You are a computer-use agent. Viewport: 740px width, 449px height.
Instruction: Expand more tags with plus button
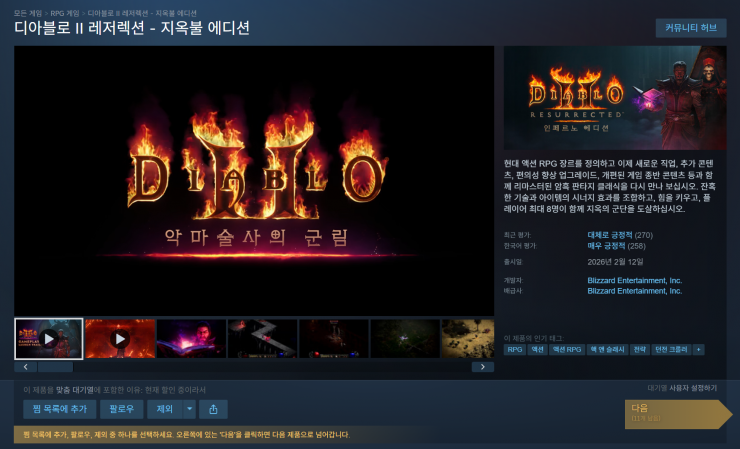pyautogui.click(x=698, y=349)
